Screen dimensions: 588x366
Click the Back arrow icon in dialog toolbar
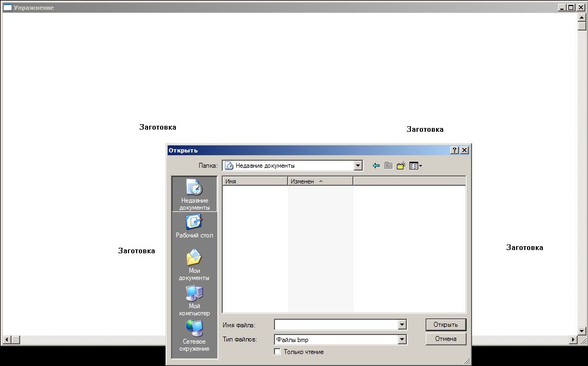376,166
